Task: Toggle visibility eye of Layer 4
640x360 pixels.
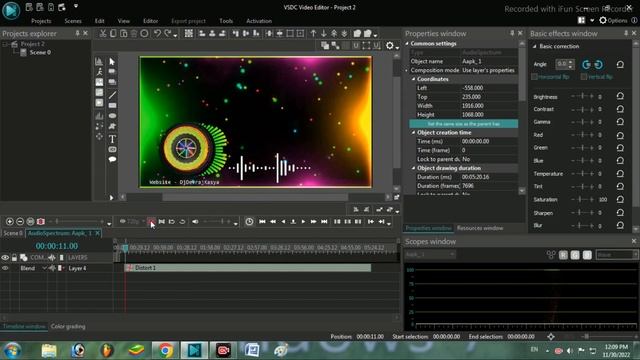Action: pyautogui.click(x=5, y=268)
